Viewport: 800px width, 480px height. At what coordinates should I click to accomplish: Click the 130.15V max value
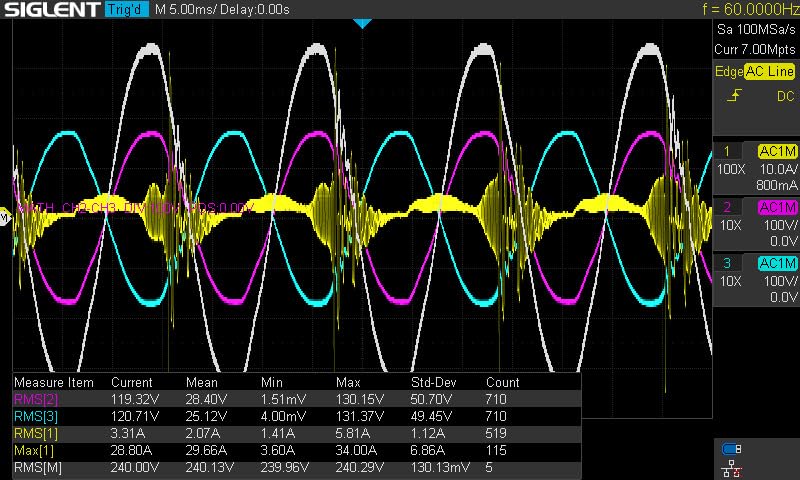click(360, 399)
